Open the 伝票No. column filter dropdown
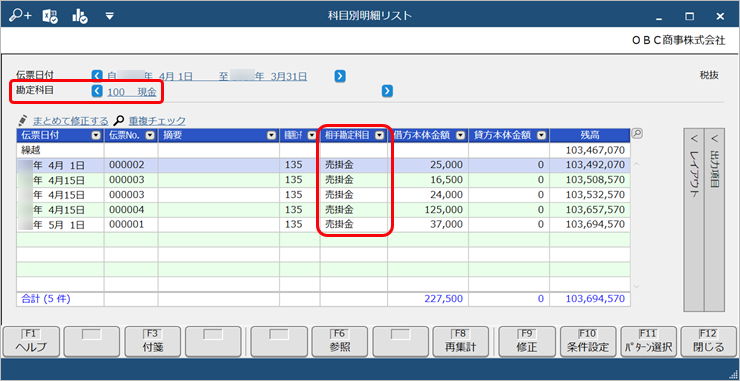The height and width of the screenshot is (381, 740). (150, 135)
